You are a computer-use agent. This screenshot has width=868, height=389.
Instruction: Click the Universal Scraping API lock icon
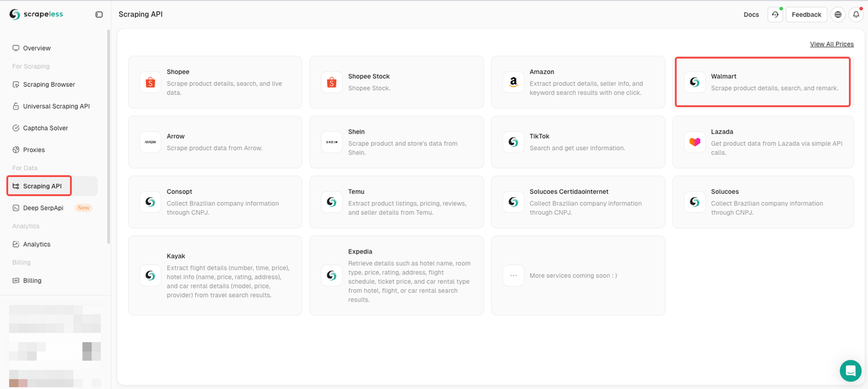(x=16, y=106)
